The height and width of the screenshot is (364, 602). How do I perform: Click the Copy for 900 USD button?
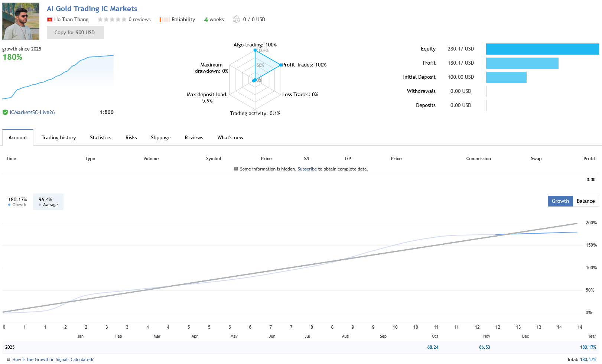pos(75,32)
